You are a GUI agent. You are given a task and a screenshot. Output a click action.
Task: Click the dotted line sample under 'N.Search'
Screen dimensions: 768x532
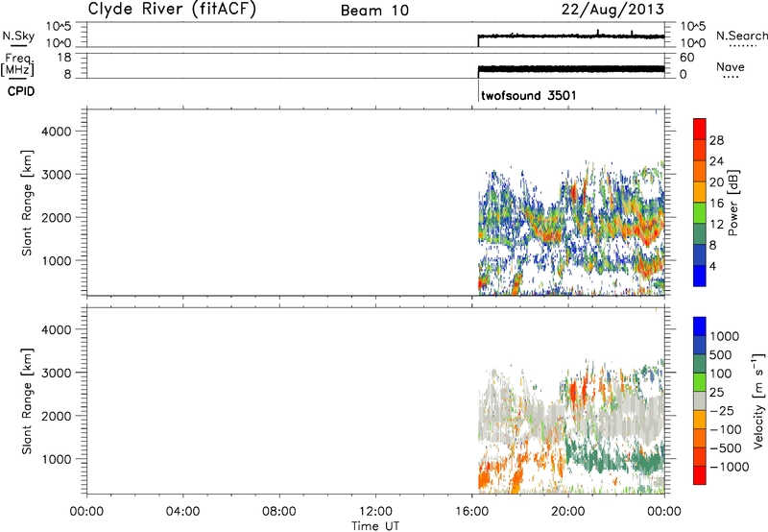pyautogui.click(x=742, y=46)
